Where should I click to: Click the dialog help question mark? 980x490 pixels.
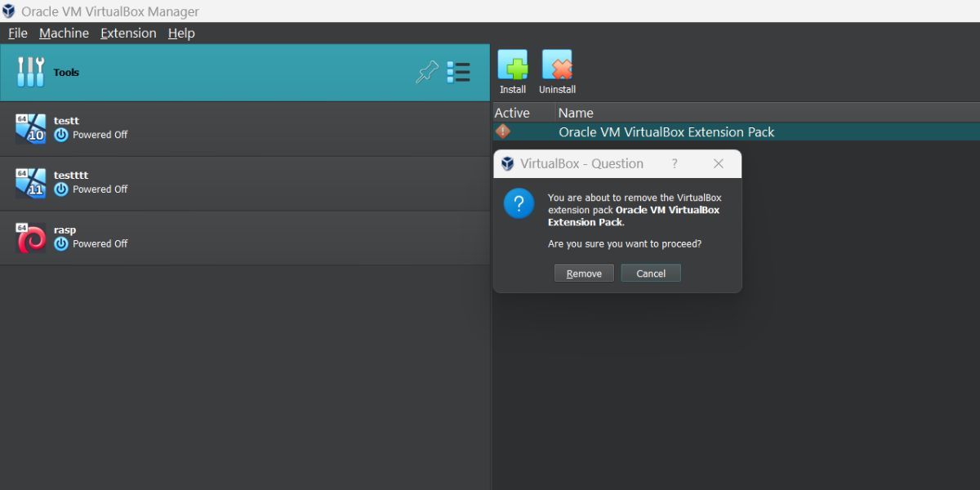click(x=674, y=163)
